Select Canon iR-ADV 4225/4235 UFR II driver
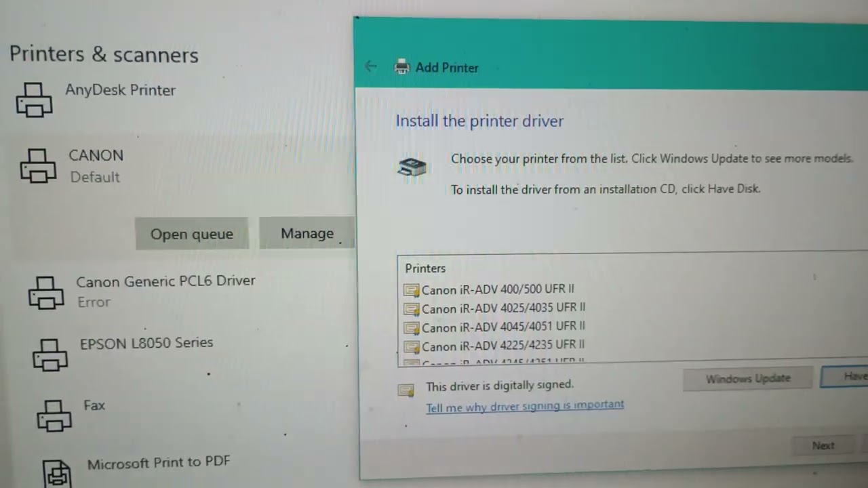The width and height of the screenshot is (868, 488). point(503,346)
